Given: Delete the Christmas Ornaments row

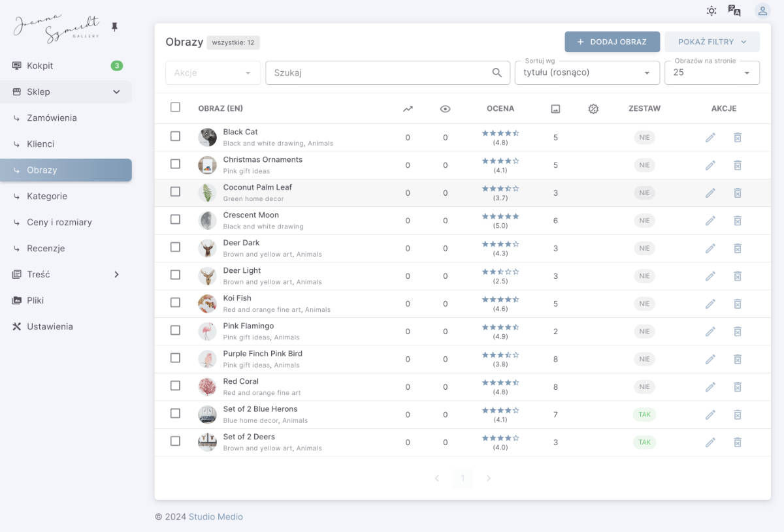Looking at the screenshot, I should (738, 165).
